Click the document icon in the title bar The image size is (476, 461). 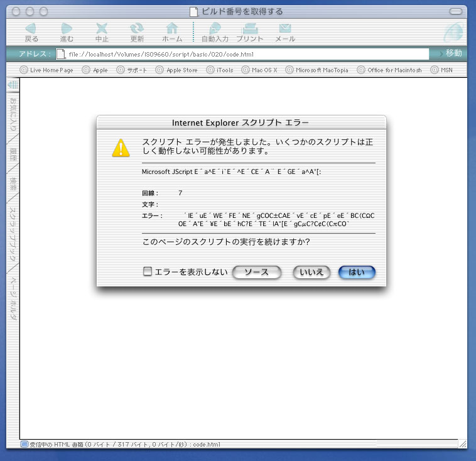point(193,11)
